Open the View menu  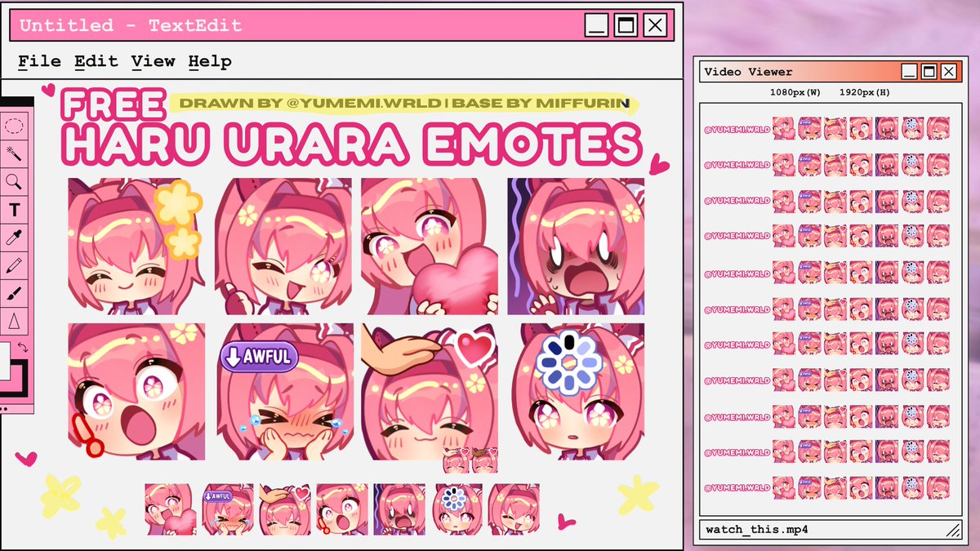pyautogui.click(x=154, y=61)
